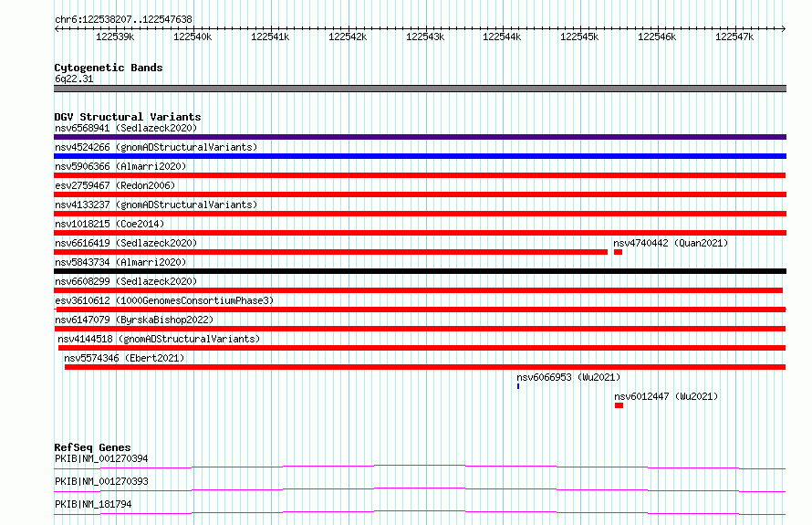Click the 122540k ruler tick label

click(193, 37)
